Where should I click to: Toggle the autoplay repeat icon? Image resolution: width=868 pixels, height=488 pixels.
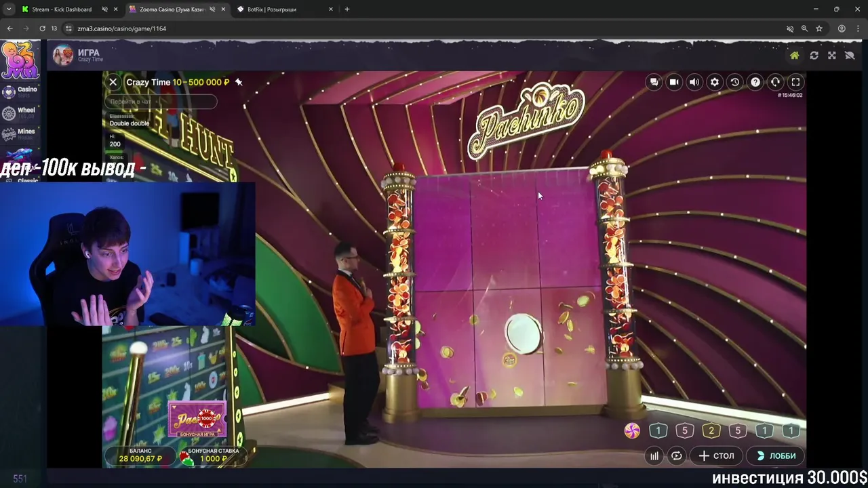[677, 456]
